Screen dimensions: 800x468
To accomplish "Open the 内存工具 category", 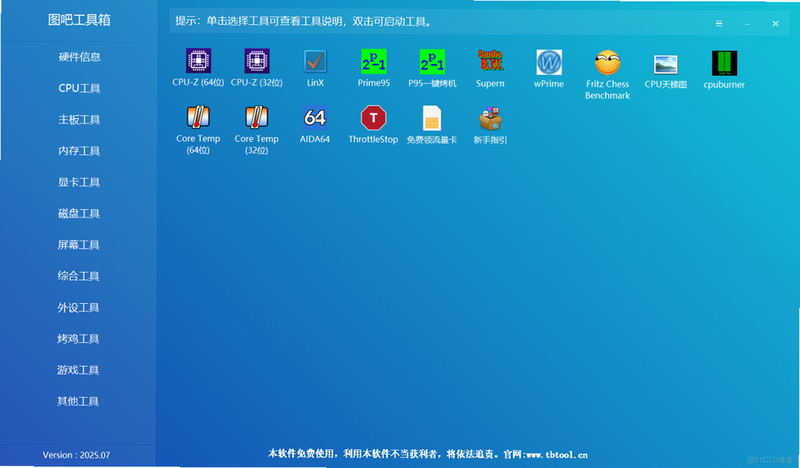I will pos(79,151).
